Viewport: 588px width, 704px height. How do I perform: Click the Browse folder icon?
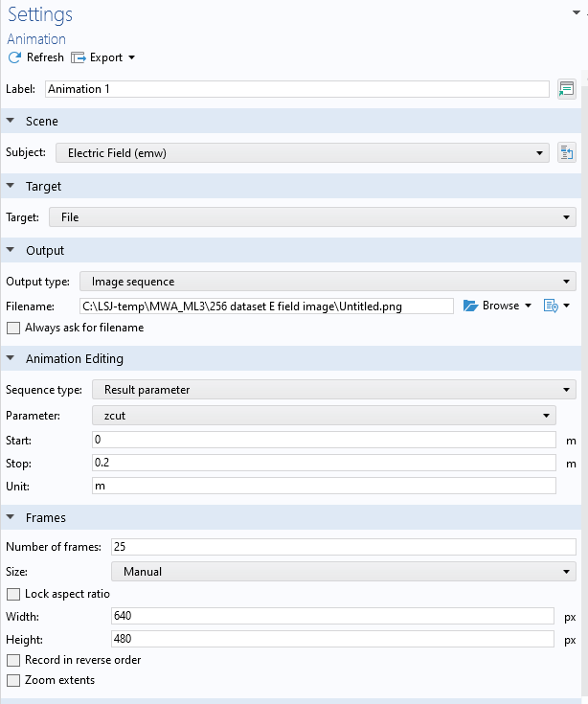pos(470,306)
